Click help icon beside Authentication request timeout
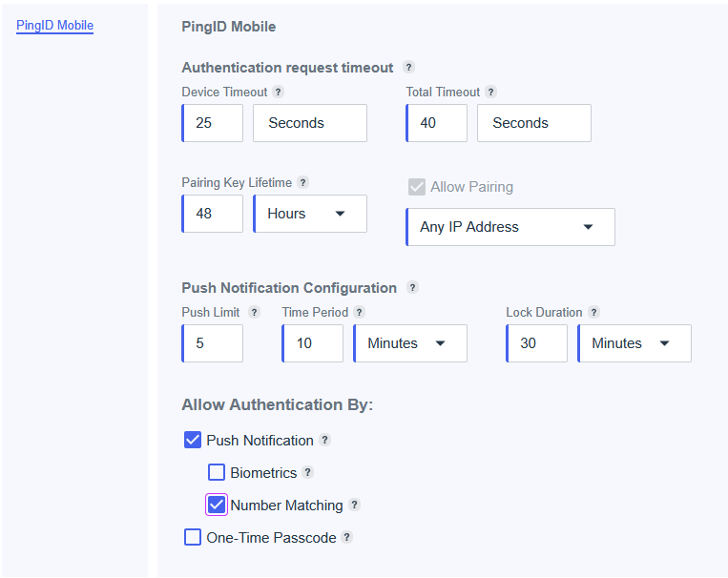Screen dimensions: 728x578 tap(408, 68)
